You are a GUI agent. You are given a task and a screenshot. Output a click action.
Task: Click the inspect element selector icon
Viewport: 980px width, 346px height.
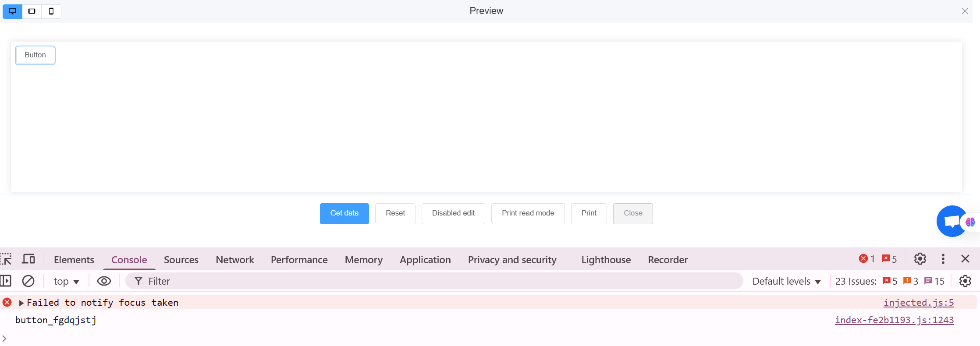tap(6, 259)
